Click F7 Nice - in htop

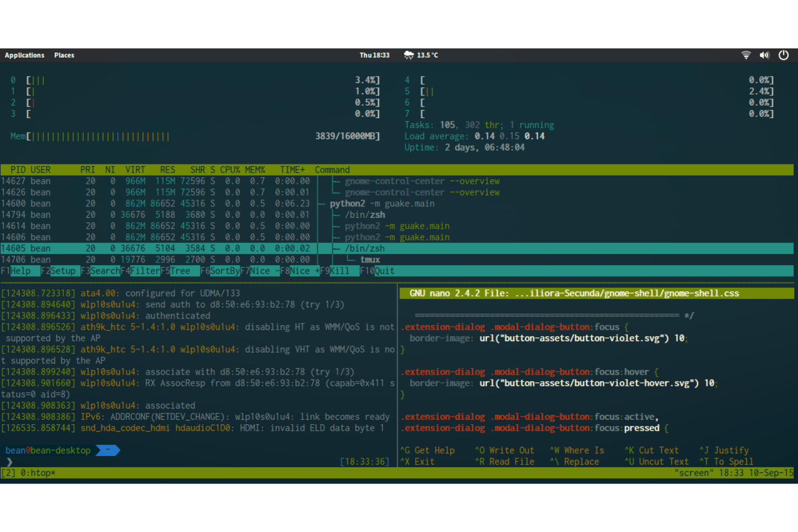click(x=260, y=271)
